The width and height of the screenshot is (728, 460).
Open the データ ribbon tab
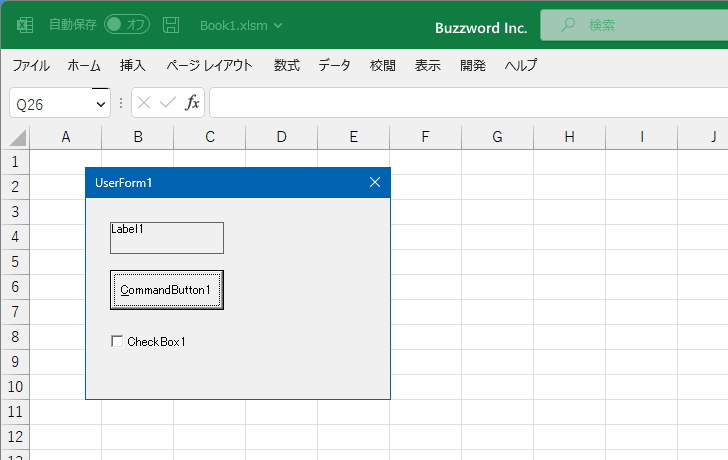click(334, 65)
